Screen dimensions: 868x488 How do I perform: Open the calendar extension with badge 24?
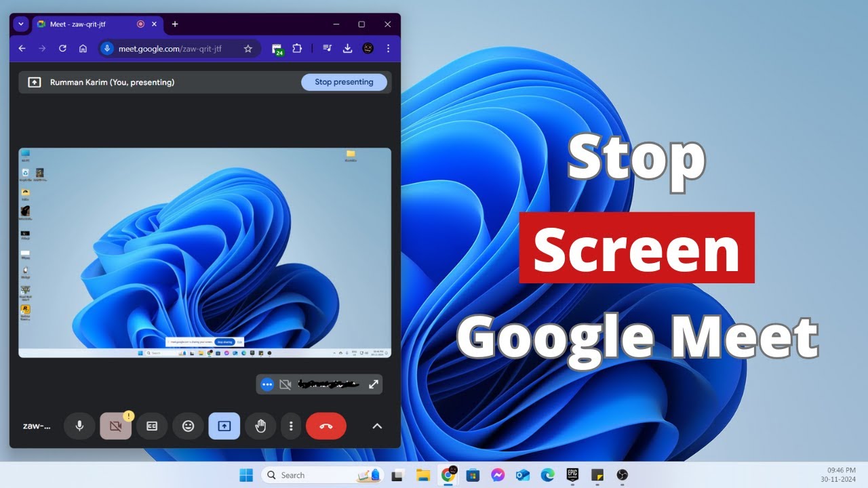277,49
